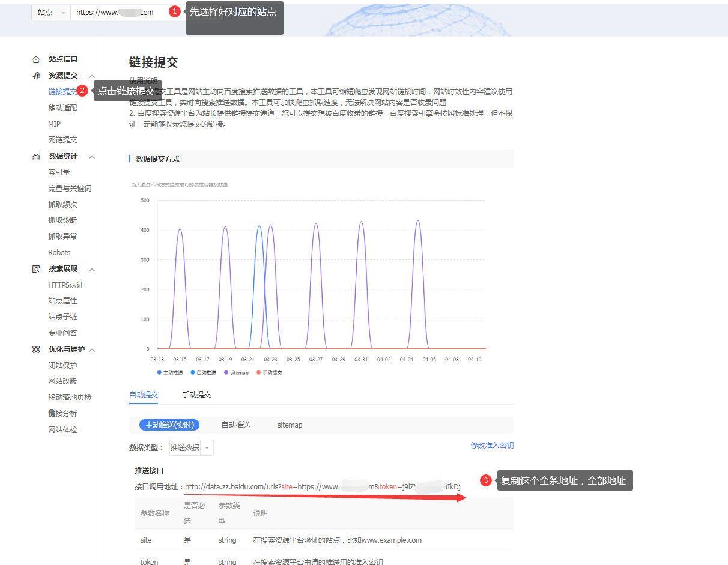Collapse the 数据统计 sidebar section
728x565 pixels.
coord(91,156)
